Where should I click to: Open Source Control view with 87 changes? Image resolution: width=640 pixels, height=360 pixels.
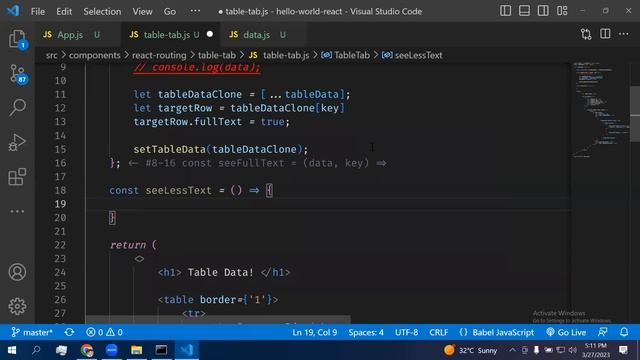click(18, 74)
